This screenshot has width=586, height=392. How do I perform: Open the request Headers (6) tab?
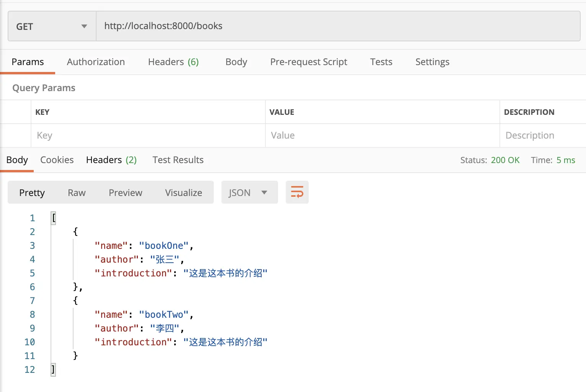pos(173,62)
